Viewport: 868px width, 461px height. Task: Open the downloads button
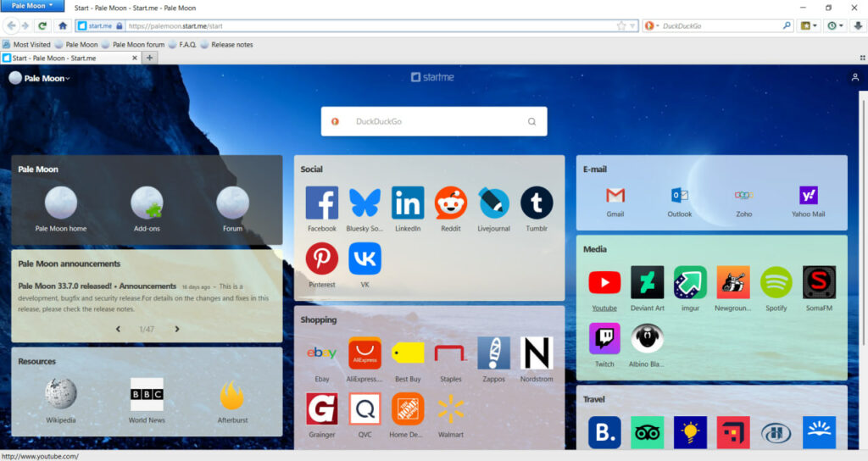point(858,26)
